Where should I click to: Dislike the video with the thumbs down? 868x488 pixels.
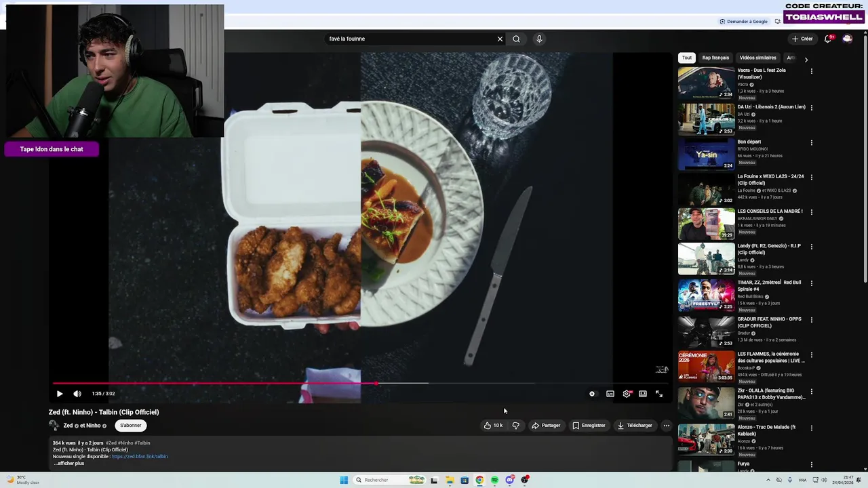(x=516, y=426)
